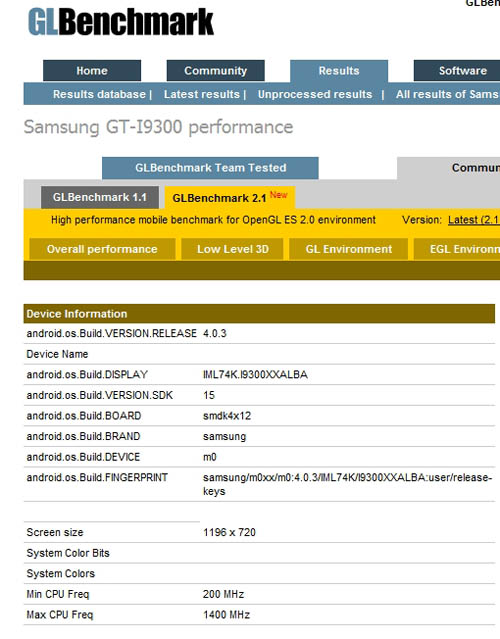Viewport: 500px width, 639px height.
Task: Open the GL Environment section
Action: click(x=348, y=249)
